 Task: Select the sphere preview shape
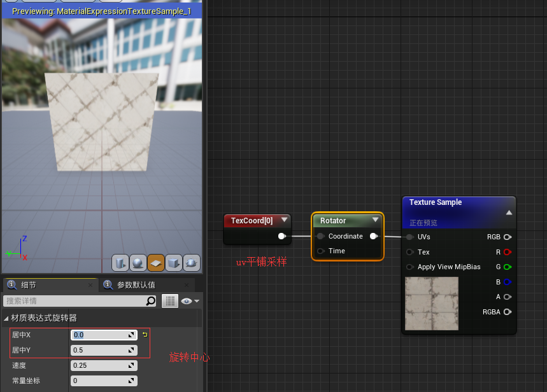(x=138, y=263)
